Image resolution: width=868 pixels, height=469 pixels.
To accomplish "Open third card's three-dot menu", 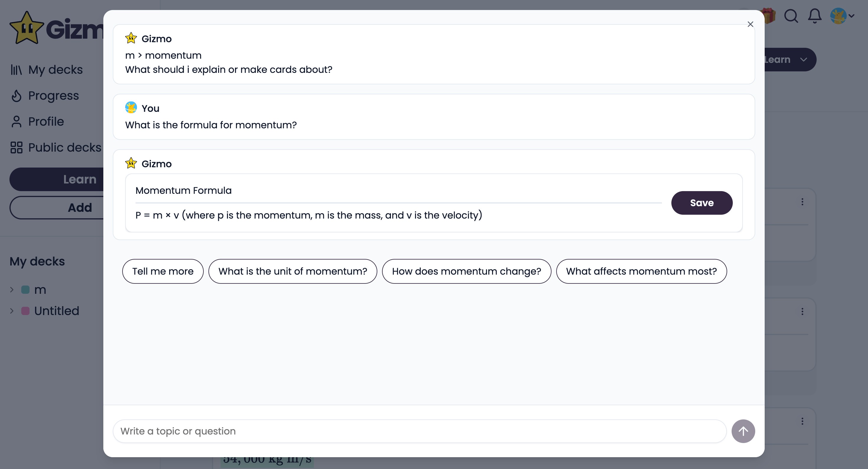I will tap(802, 421).
